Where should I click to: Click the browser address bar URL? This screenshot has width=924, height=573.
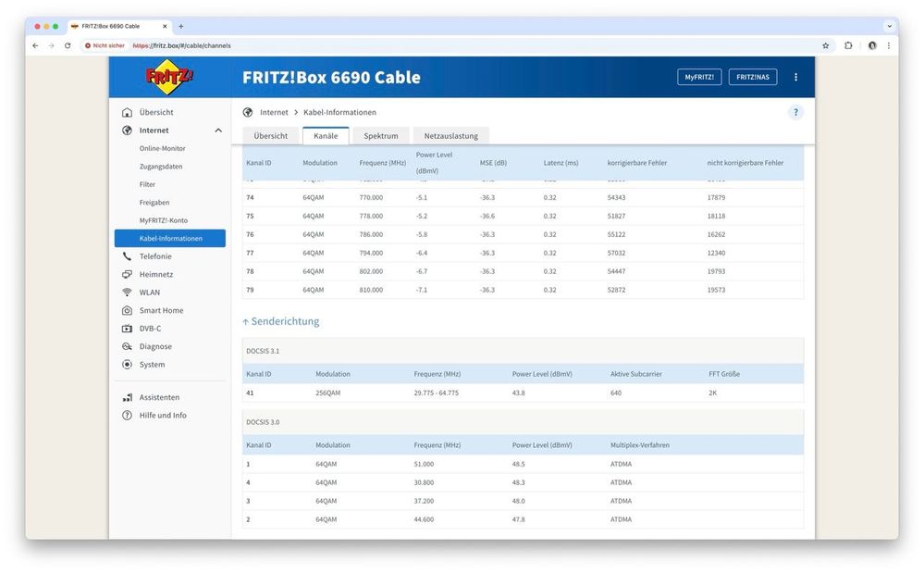coord(181,45)
